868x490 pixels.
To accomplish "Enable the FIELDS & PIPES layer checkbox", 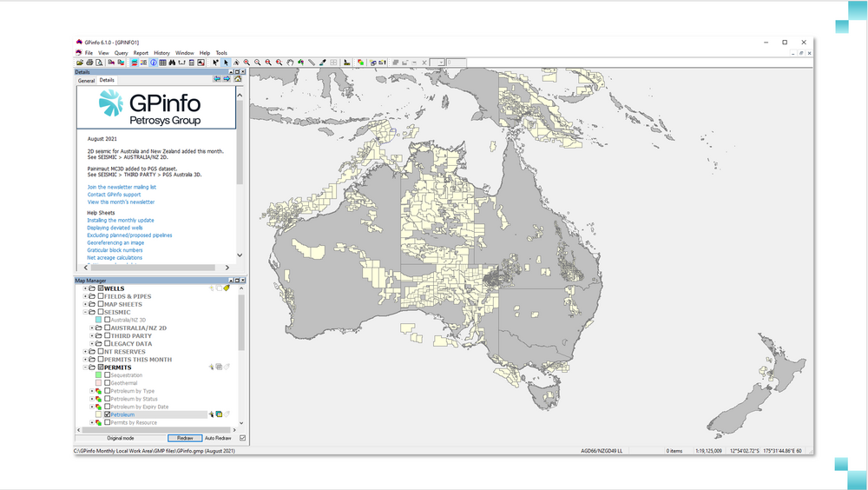I will click(x=102, y=296).
